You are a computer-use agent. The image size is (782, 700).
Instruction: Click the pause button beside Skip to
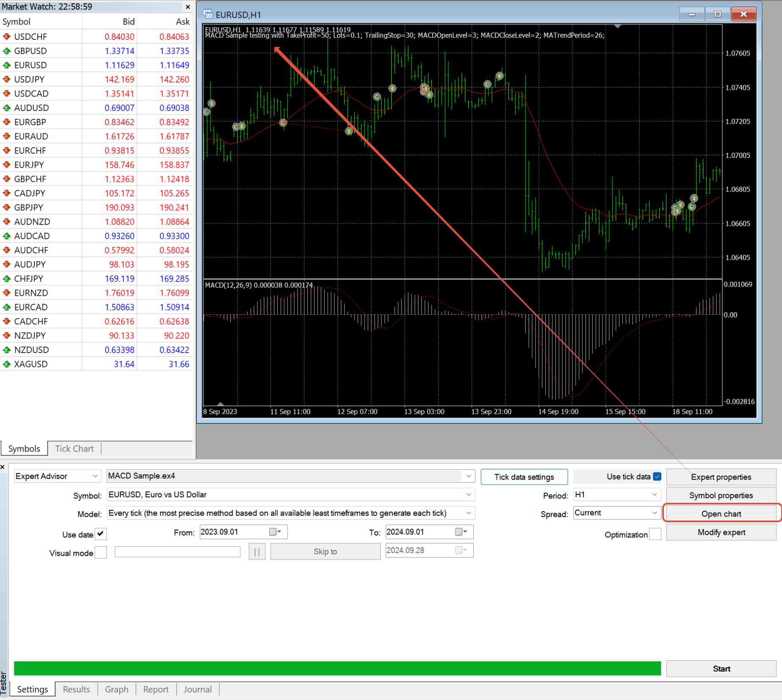click(257, 551)
